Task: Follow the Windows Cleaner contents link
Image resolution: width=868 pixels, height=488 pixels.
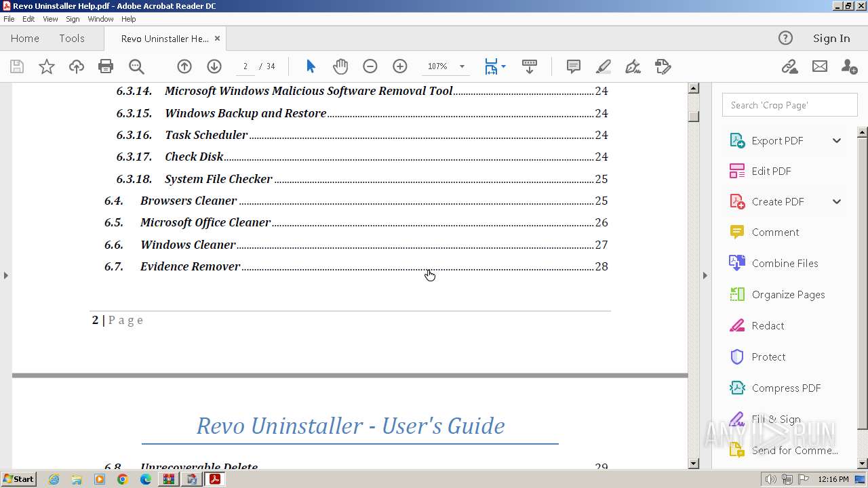Action: (356, 245)
